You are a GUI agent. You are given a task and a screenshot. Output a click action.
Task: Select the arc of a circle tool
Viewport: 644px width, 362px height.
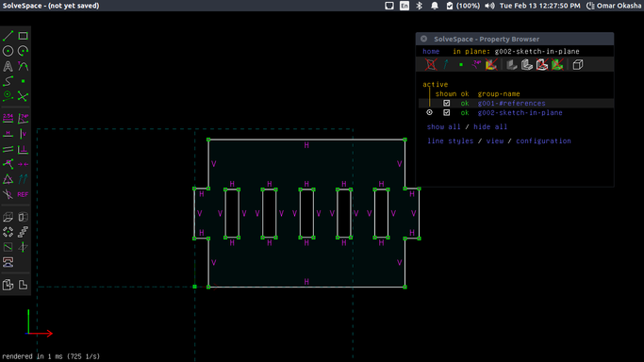[23, 51]
